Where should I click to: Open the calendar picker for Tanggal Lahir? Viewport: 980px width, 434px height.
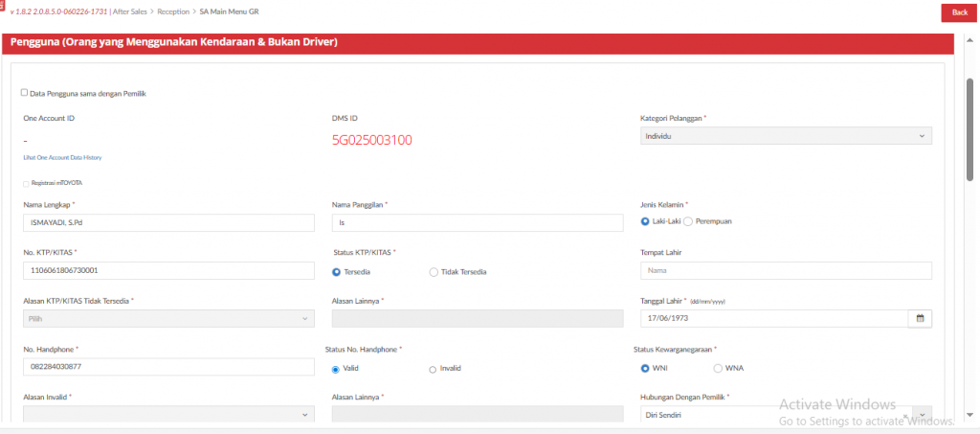(920, 318)
